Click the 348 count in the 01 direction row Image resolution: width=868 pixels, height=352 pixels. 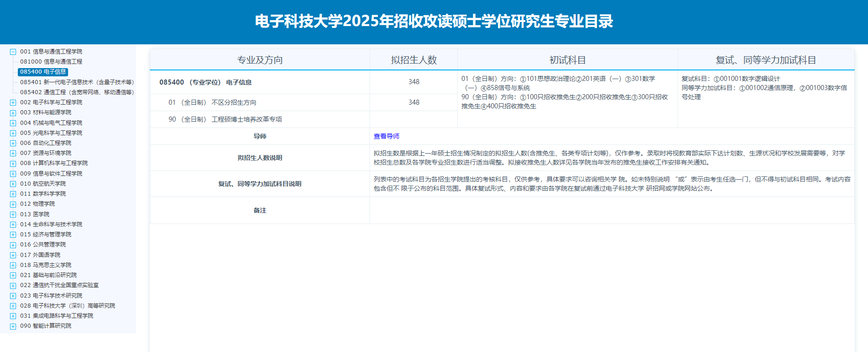[x=414, y=102]
